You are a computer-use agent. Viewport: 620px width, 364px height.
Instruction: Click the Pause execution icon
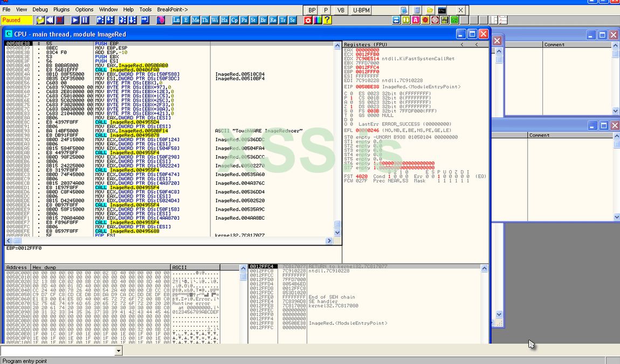coord(85,20)
